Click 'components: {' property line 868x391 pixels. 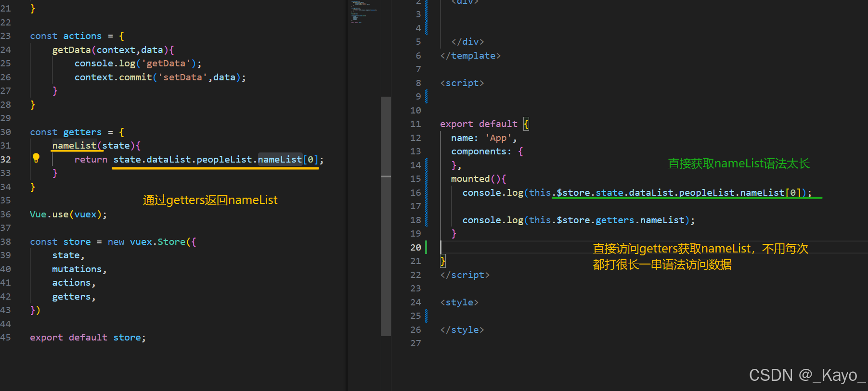coord(487,151)
